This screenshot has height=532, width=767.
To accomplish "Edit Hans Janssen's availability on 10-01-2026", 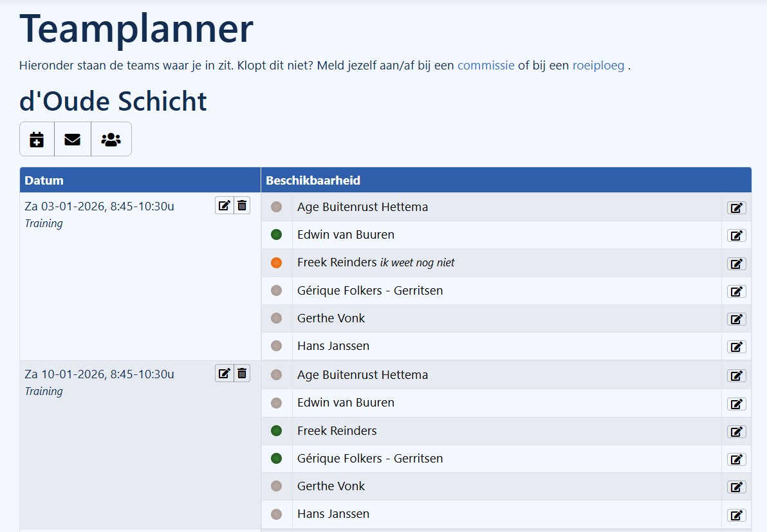I will pos(736,515).
